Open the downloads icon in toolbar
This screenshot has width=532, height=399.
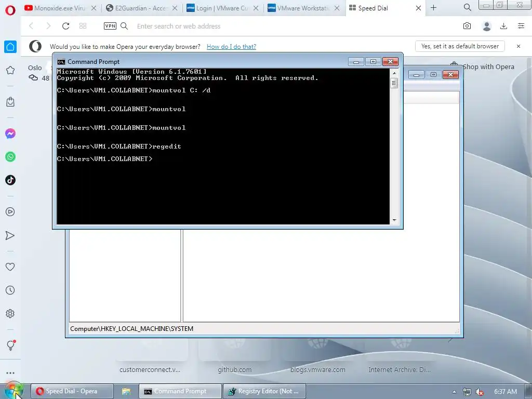point(503,26)
